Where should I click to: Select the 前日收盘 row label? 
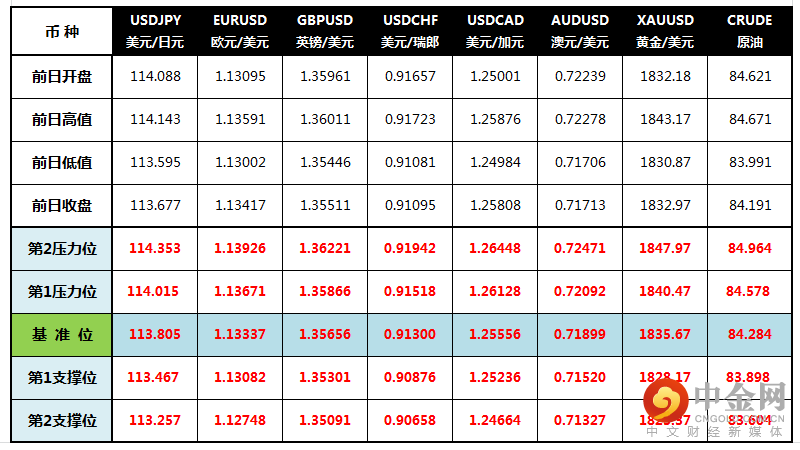point(62,206)
